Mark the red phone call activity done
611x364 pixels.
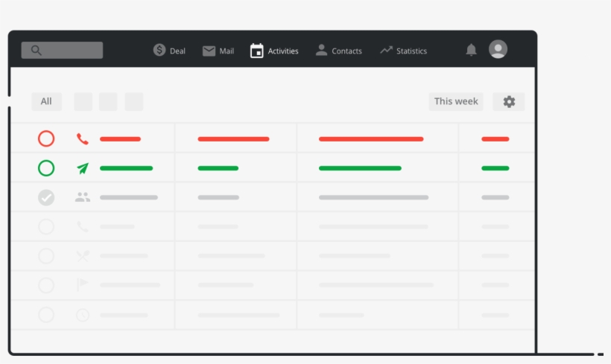(46, 138)
